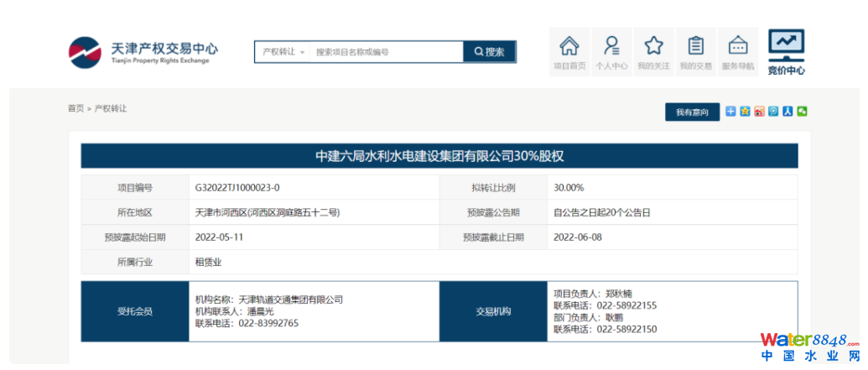The width and height of the screenshot is (868, 370).
Task: Click the blue plus share icon
Action: pyautogui.click(x=730, y=111)
